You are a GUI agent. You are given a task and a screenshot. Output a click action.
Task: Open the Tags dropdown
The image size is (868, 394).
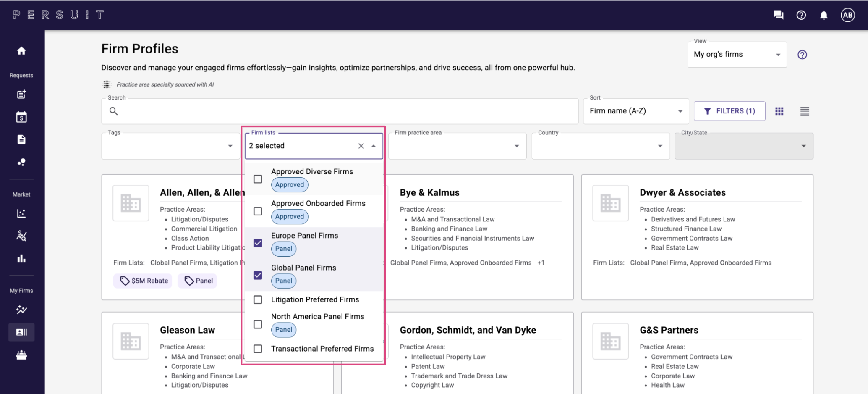coord(170,146)
